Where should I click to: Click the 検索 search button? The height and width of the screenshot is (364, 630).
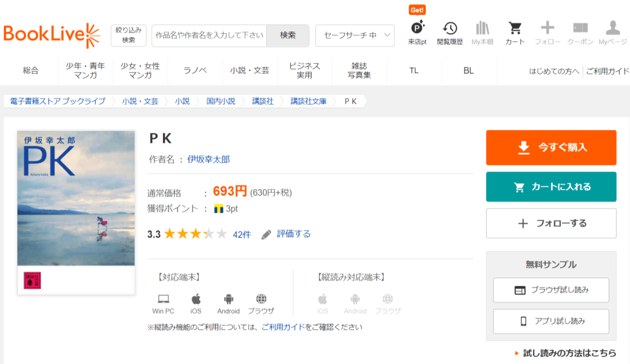tap(288, 35)
